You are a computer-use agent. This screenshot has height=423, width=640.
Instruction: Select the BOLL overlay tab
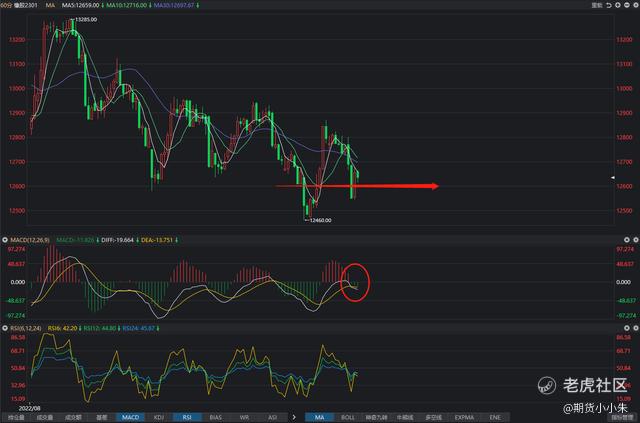click(348, 417)
